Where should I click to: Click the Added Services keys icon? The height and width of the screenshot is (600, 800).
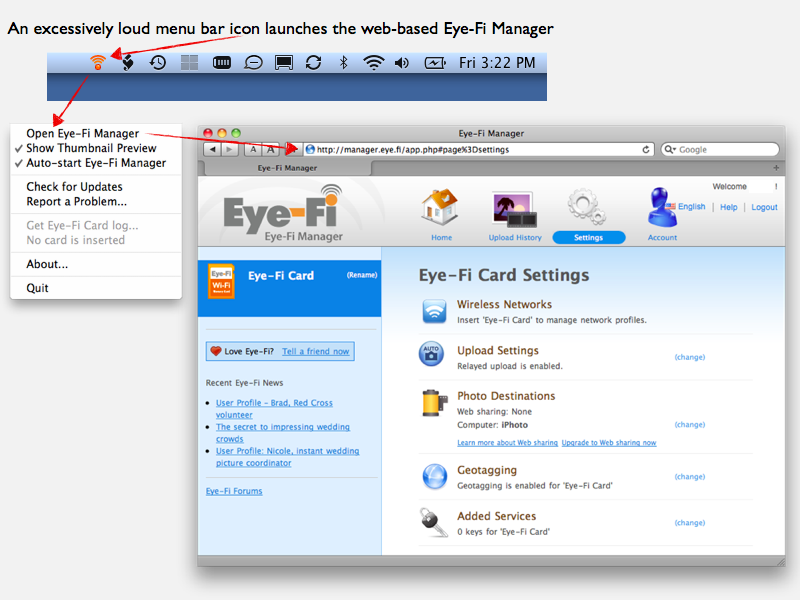[433, 522]
